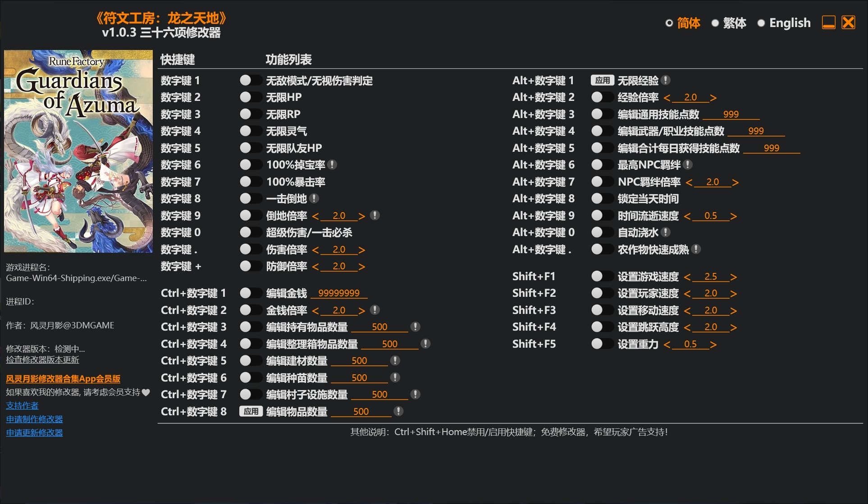868x504 pixels.
Task: Increase 伤害倍率 via the right arrow
Action: click(361, 249)
